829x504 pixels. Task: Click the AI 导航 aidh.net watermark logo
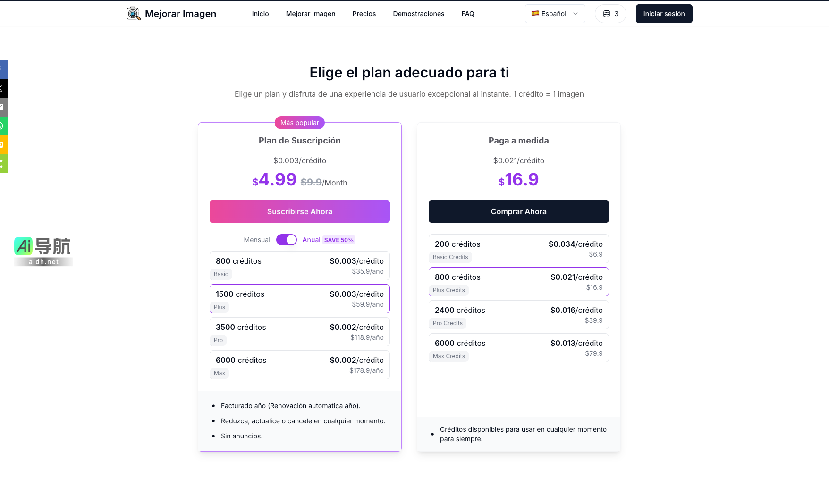tap(43, 251)
